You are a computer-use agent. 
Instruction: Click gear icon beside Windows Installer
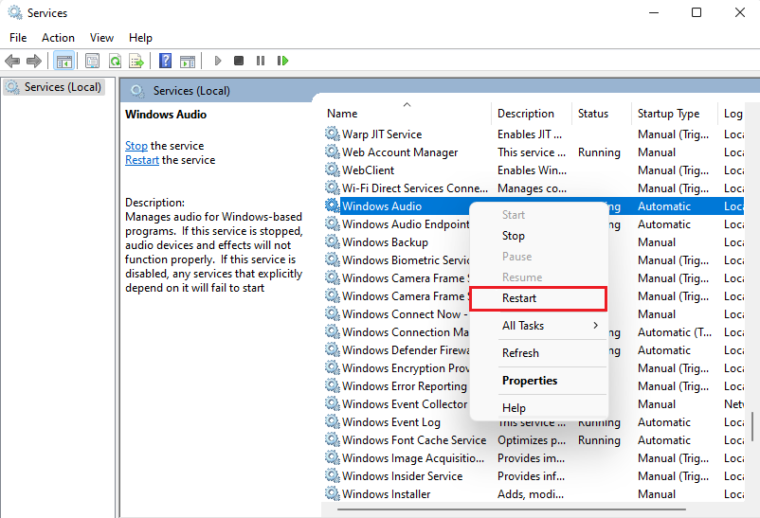pyautogui.click(x=332, y=493)
